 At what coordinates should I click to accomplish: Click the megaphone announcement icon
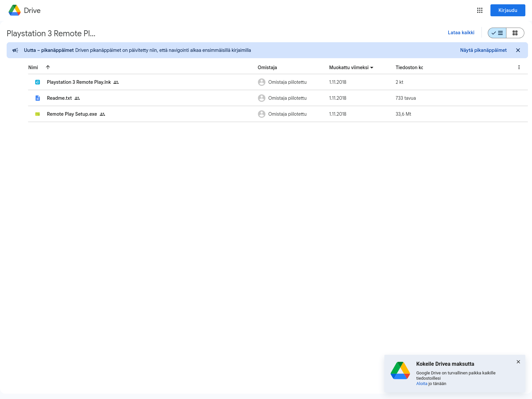pos(15,50)
